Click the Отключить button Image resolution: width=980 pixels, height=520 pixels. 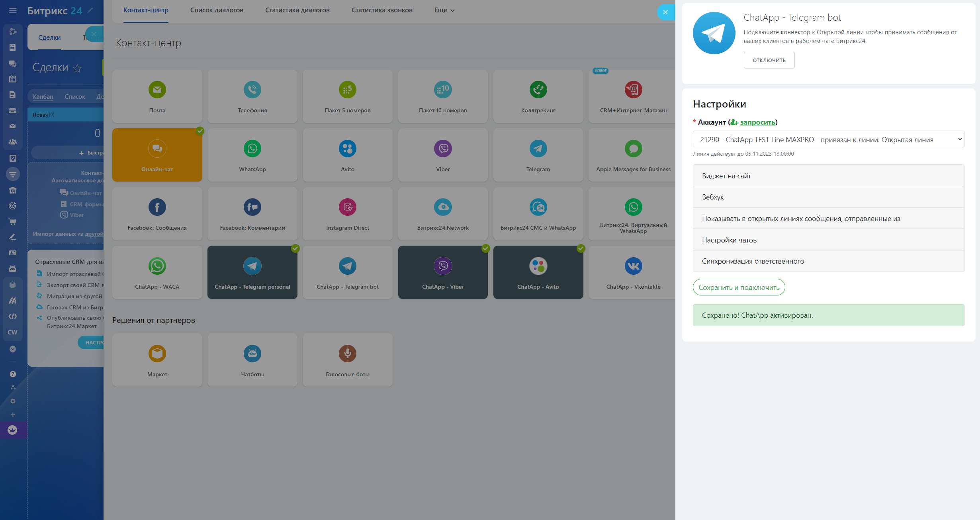[769, 60]
